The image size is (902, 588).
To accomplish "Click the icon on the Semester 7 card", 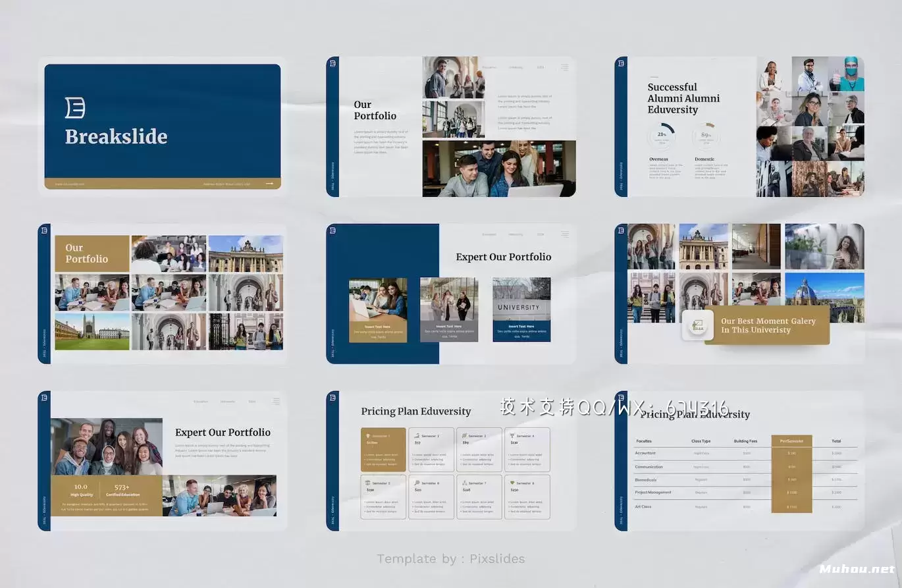I will (465, 483).
